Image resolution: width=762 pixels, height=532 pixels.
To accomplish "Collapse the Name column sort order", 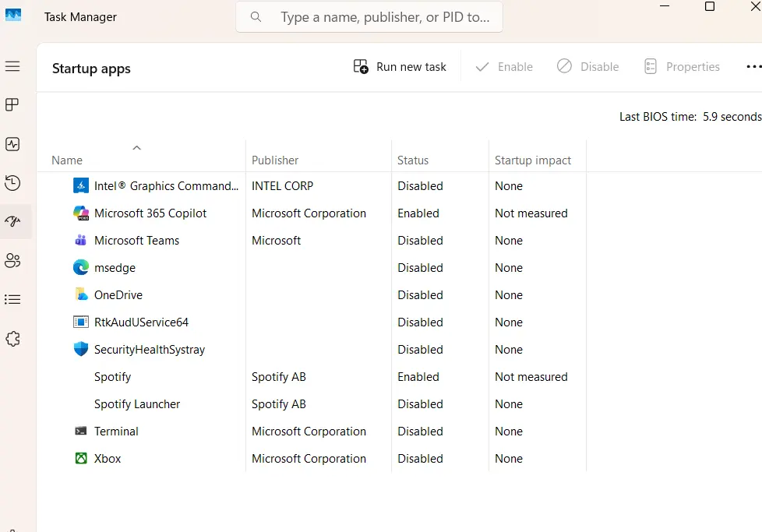I will pyautogui.click(x=136, y=147).
